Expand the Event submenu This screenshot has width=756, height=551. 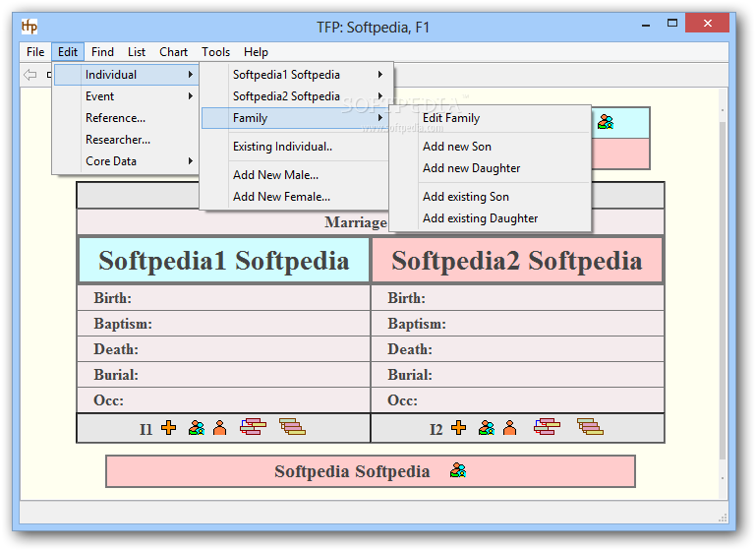pyautogui.click(x=126, y=96)
